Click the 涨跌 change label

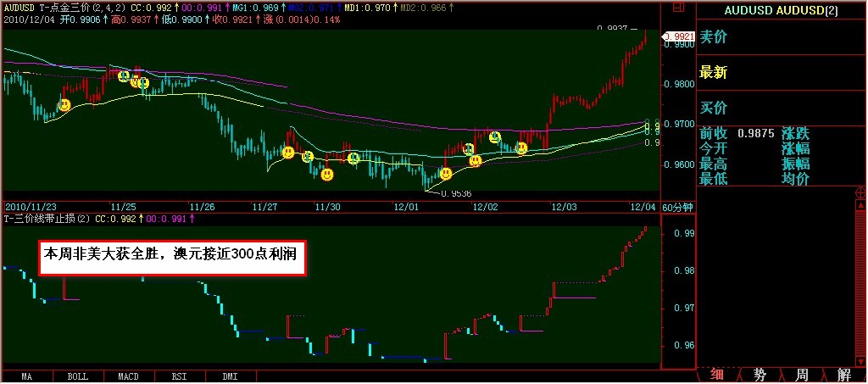[795, 133]
